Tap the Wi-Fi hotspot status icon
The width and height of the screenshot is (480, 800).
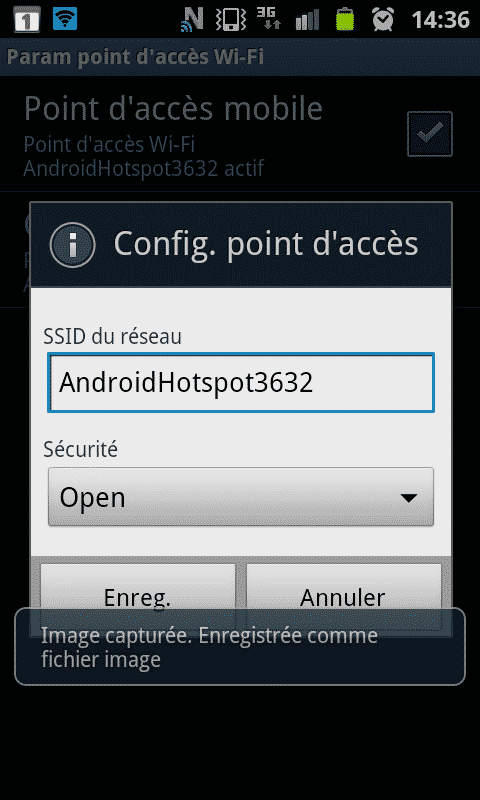coord(65,19)
